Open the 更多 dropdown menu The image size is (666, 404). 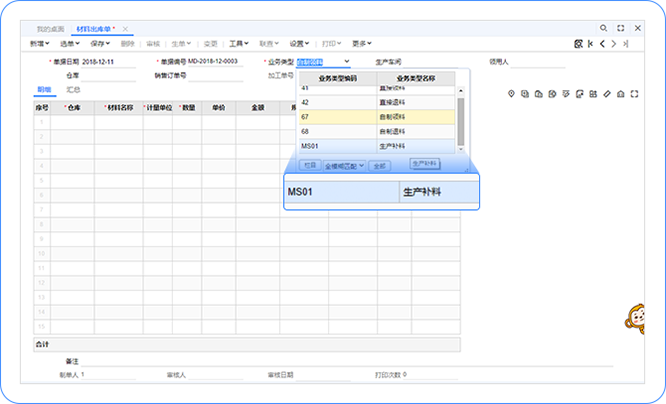361,44
